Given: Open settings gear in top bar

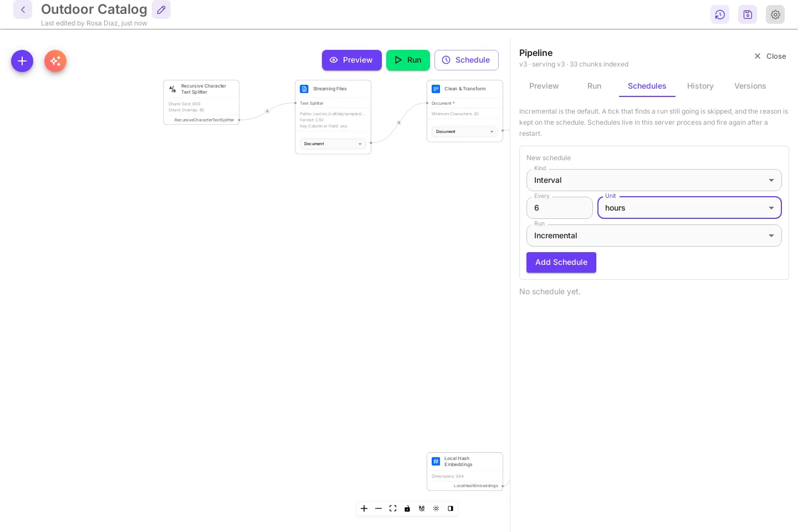Looking at the screenshot, I should click(x=775, y=14).
